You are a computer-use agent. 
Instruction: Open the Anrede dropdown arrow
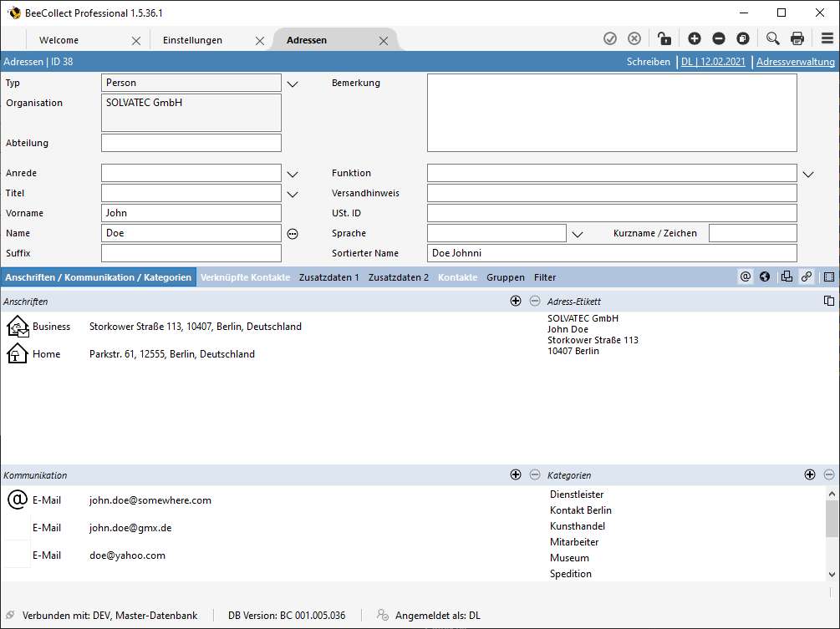click(293, 174)
